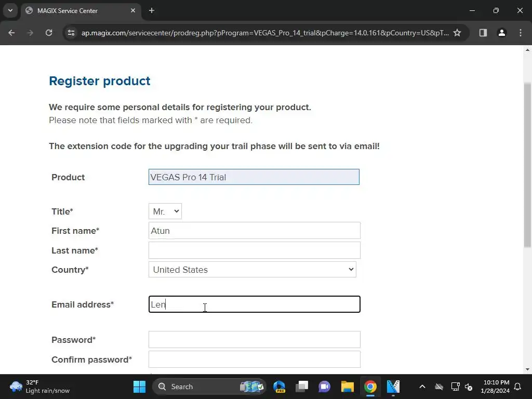Minimize the Chrome window
This screenshot has height=399, width=532.
[x=472, y=10]
